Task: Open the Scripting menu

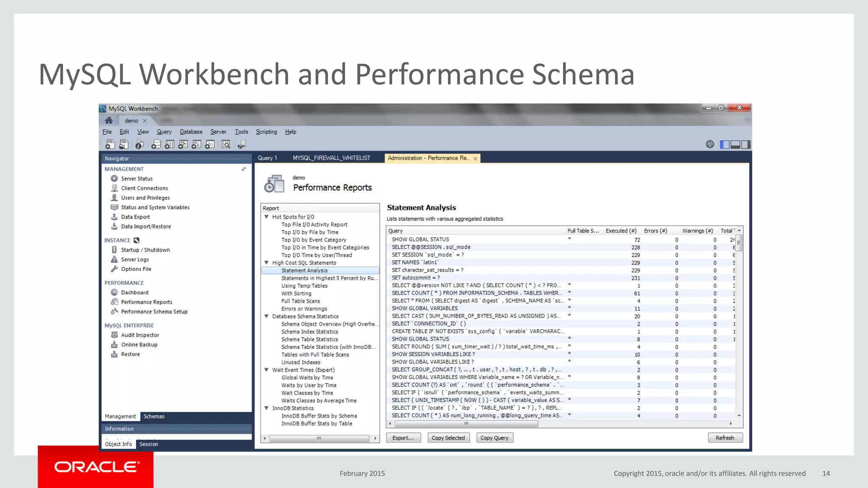Action: pos(267,132)
